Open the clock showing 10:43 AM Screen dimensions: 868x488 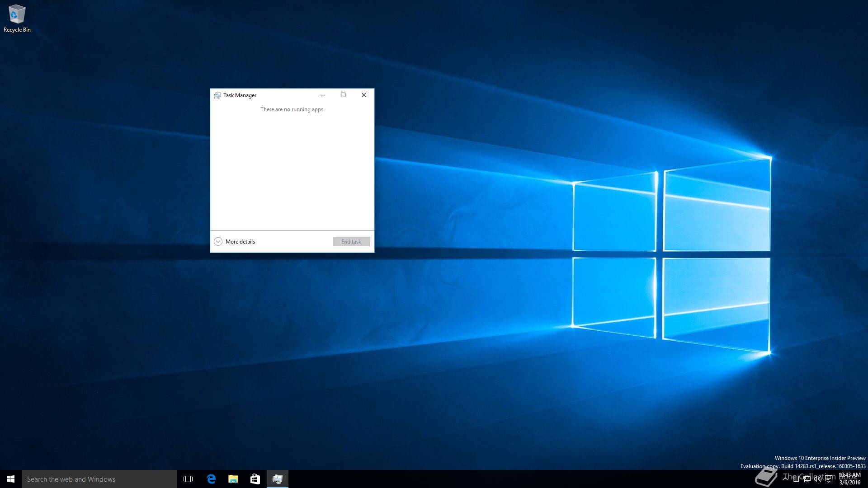point(850,479)
